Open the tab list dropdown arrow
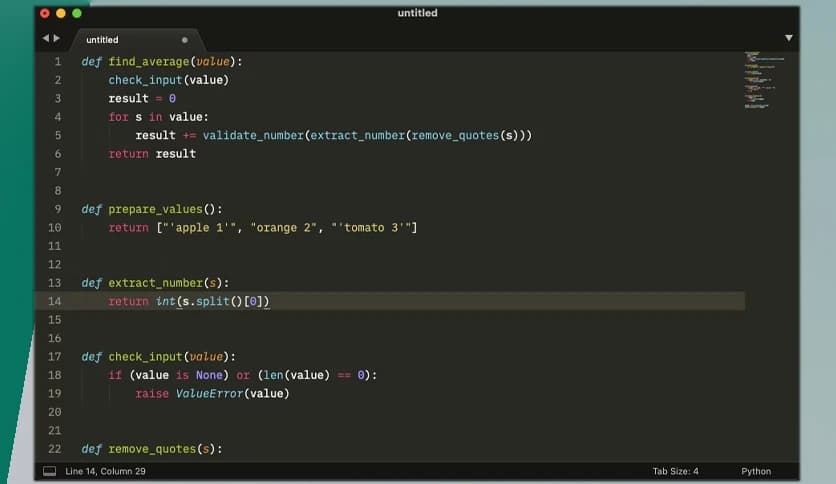This screenshot has width=836, height=484. click(x=788, y=38)
